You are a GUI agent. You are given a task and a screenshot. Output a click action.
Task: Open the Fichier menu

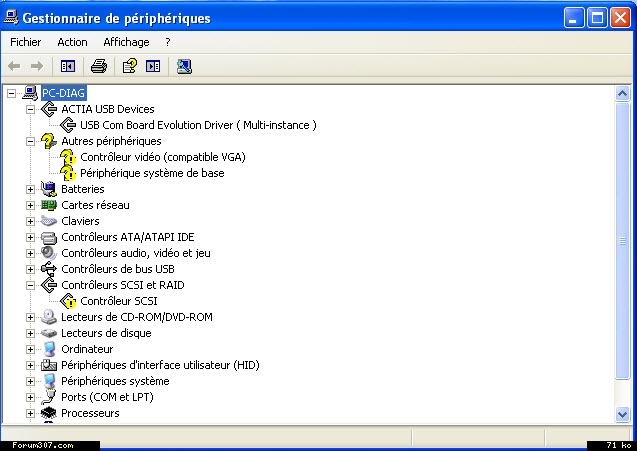26,42
